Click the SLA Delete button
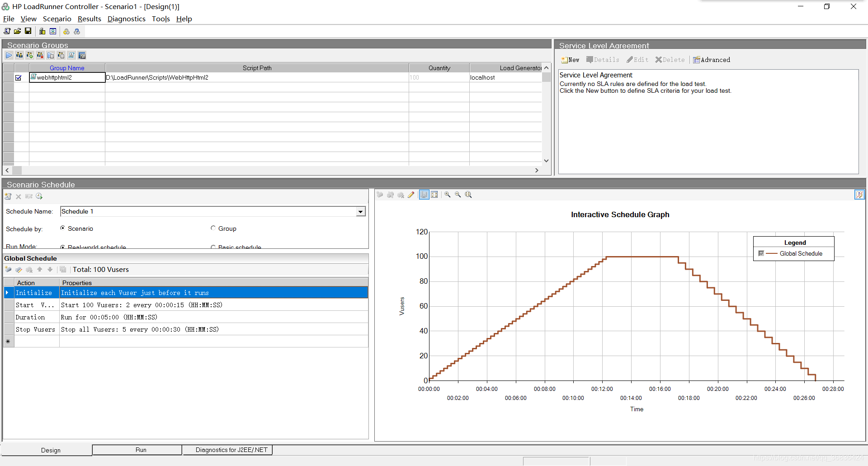Viewport: 868px width, 466px height. (x=670, y=60)
